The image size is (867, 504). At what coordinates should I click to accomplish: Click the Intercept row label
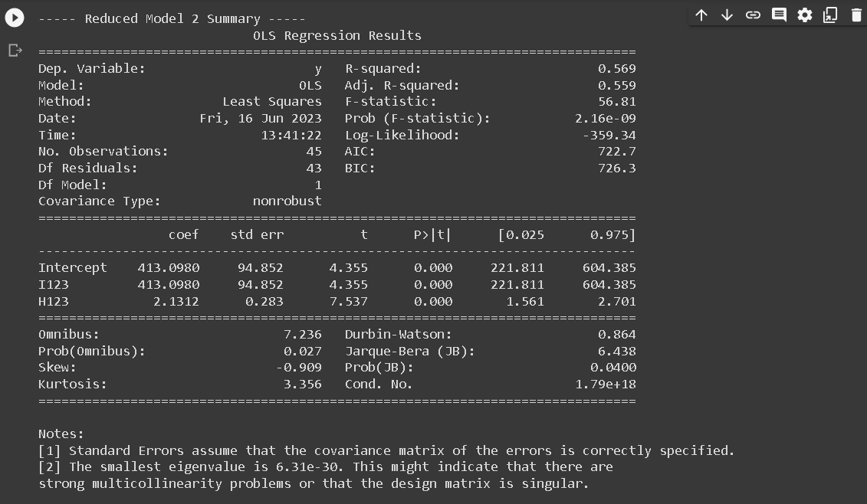73,267
